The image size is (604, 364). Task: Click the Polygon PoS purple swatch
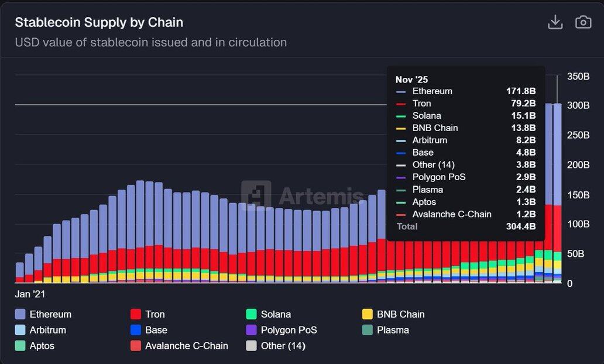pyautogui.click(x=252, y=330)
